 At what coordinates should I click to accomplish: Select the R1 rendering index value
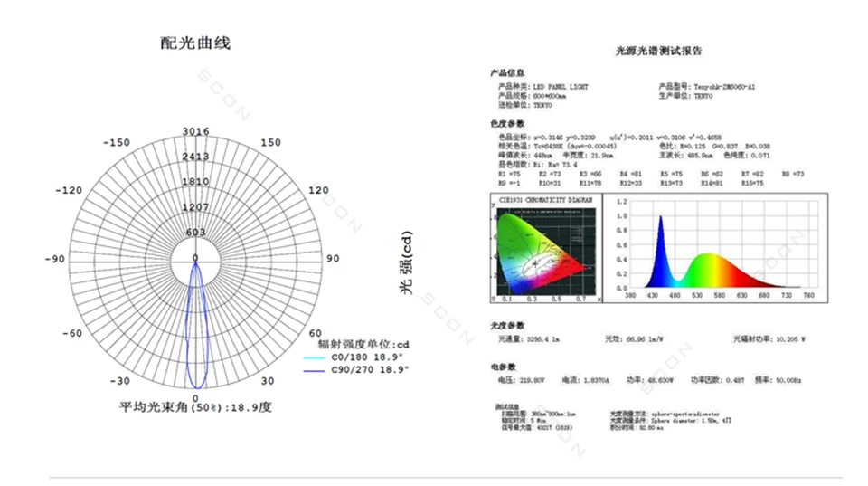click(509, 174)
